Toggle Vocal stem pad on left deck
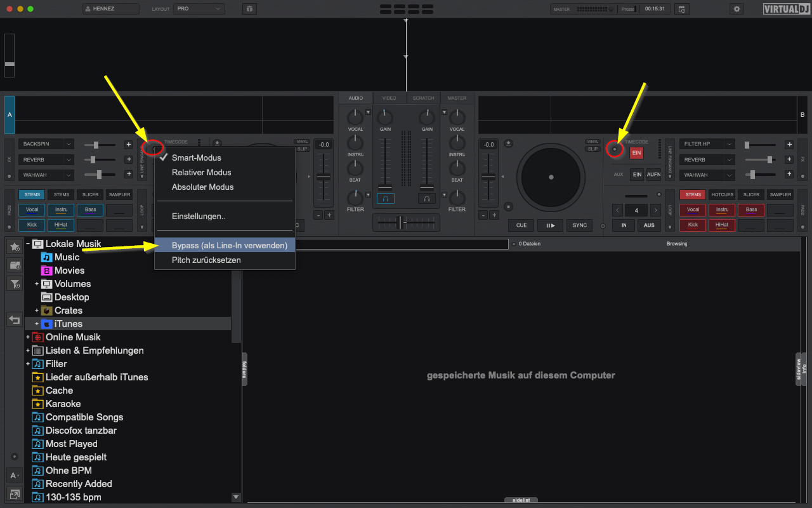Image resolution: width=812 pixels, height=508 pixels. 32,210
